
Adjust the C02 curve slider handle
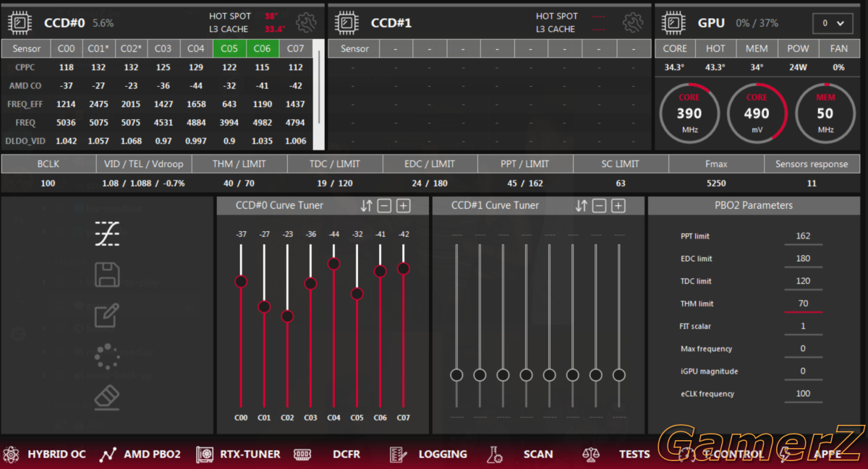click(x=287, y=317)
